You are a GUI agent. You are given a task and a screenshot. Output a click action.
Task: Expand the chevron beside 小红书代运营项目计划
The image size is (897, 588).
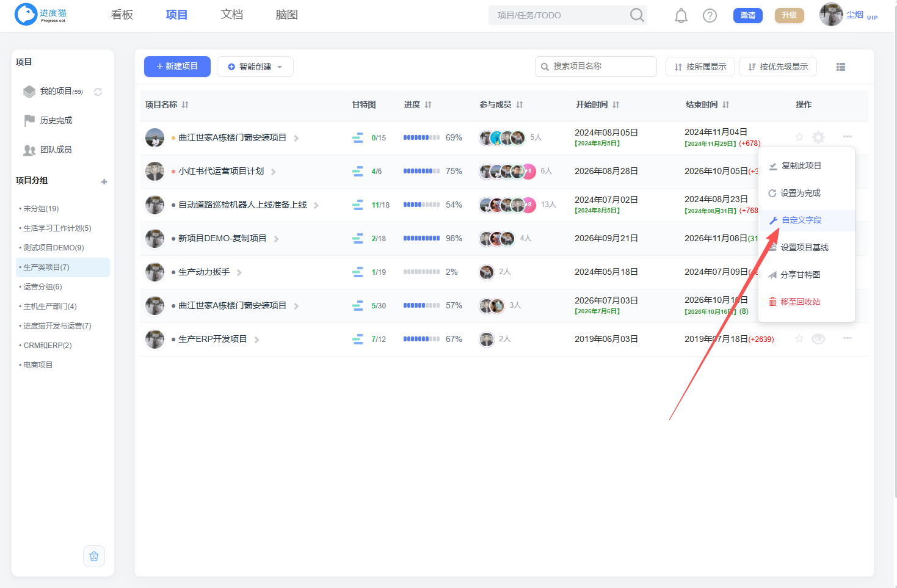tap(274, 172)
